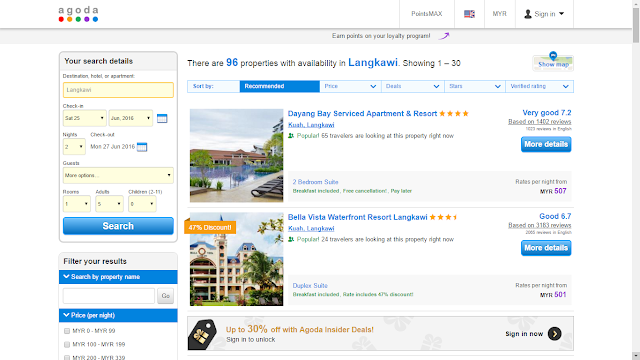Click the Destination input field with Langkawi
Image resolution: width=640 pixels, height=360 pixels.
click(118, 90)
